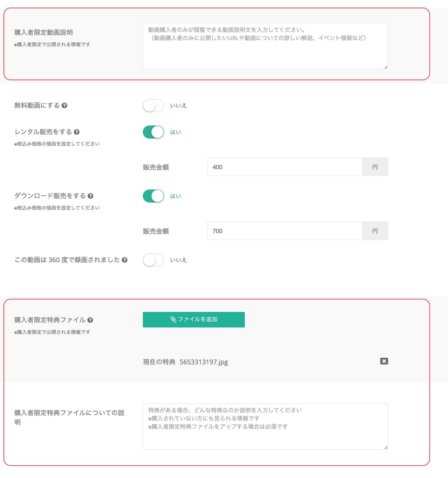Click the bonus file description text area
The image size is (448, 478).
click(265, 425)
